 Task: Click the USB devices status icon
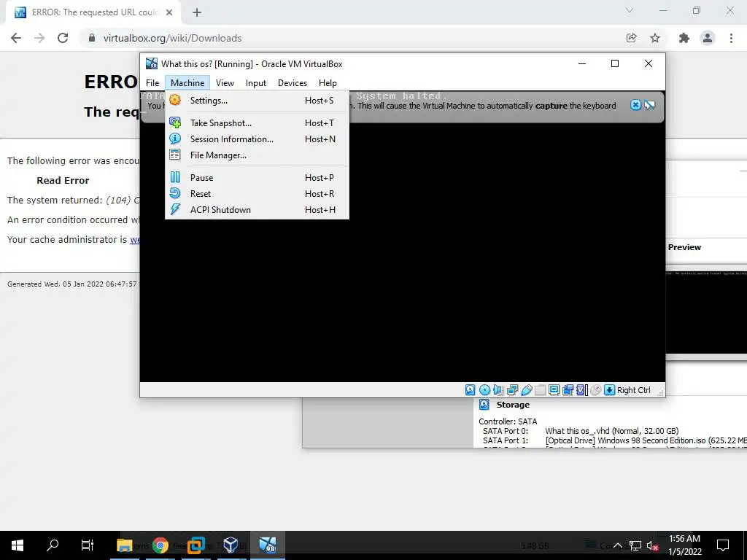click(x=527, y=390)
